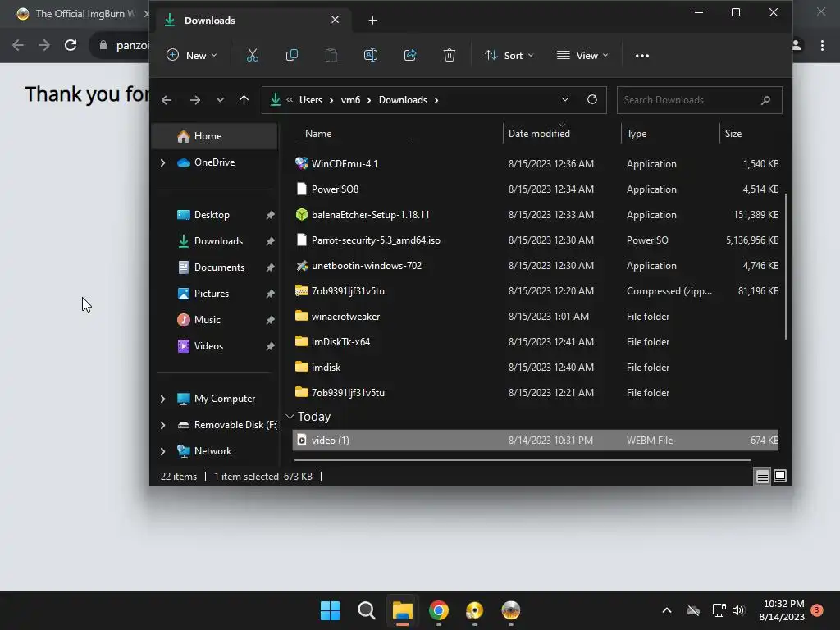Select the Downloads tab in Explorer
Screen dimensions: 840x630
tap(252, 21)
